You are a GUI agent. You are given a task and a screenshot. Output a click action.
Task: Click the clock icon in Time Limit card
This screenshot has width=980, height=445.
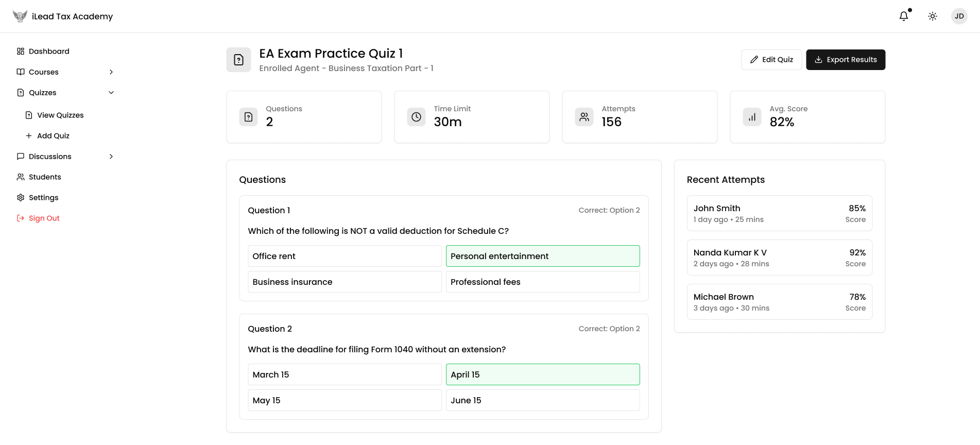tap(416, 117)
